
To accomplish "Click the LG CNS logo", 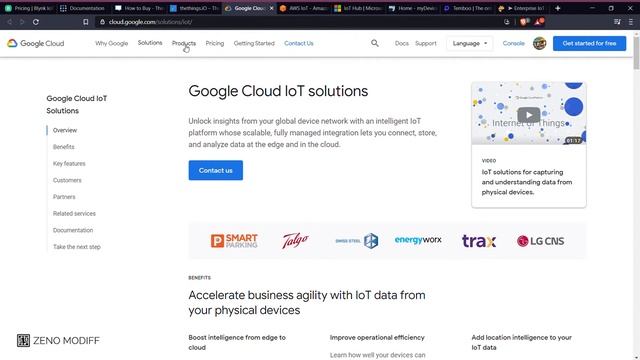I will click(540, 241).
